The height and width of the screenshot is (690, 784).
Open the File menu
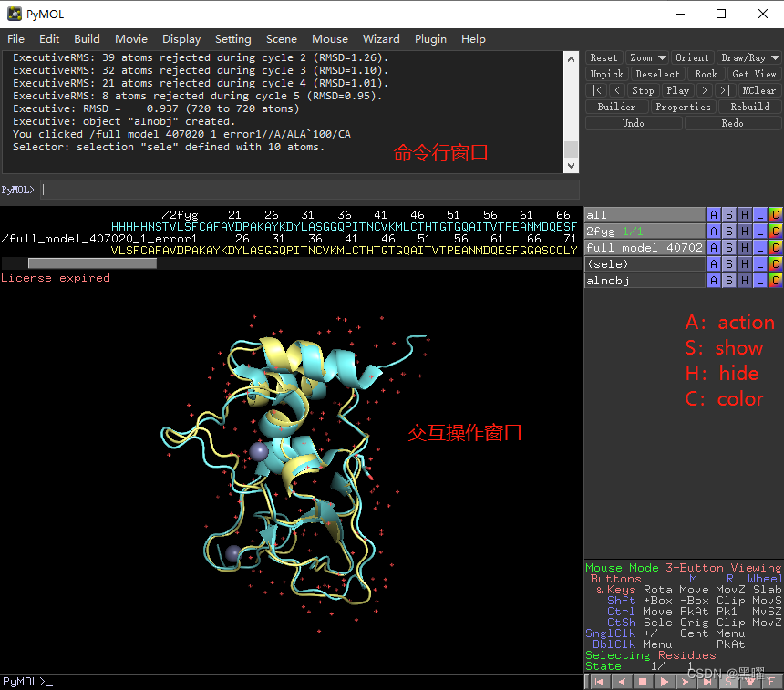[16, 39]
